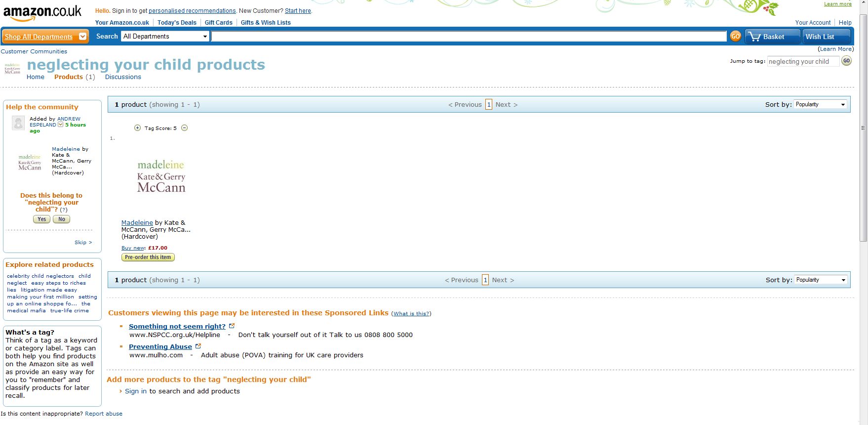Switch to the Discussions tab
This screenshot has width=868, height=425.
pyautogui.click(x=123, y=77)
